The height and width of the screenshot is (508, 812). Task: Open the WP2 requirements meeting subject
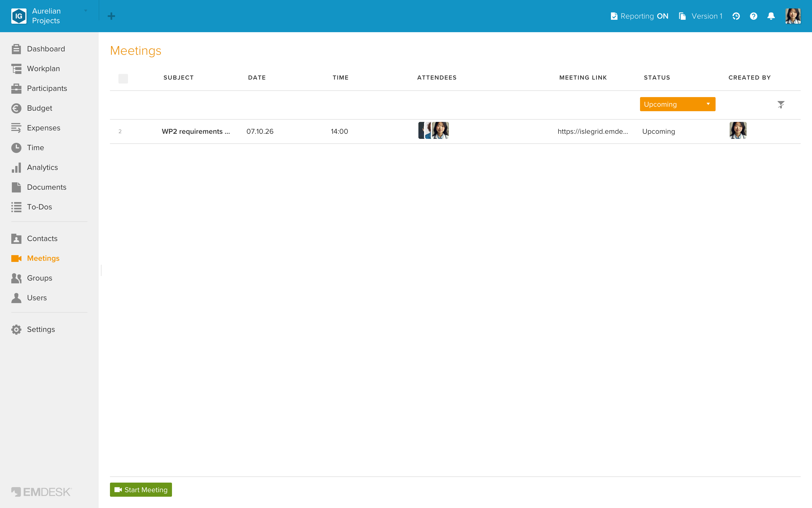tap(196, 131)
